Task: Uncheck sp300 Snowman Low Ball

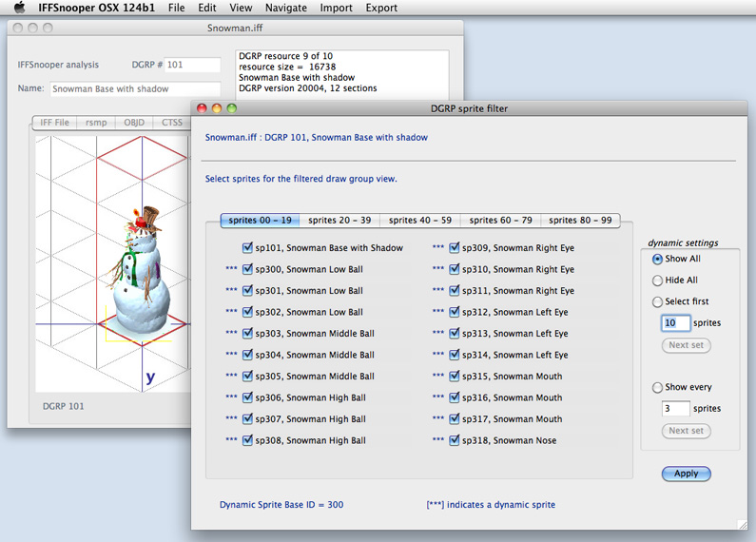Action: coord(247,269)
